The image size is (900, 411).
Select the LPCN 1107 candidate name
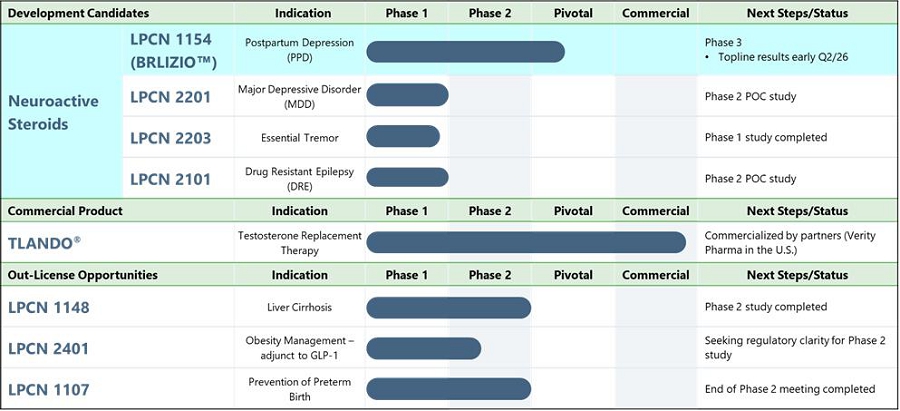click(x=49, y=389)
